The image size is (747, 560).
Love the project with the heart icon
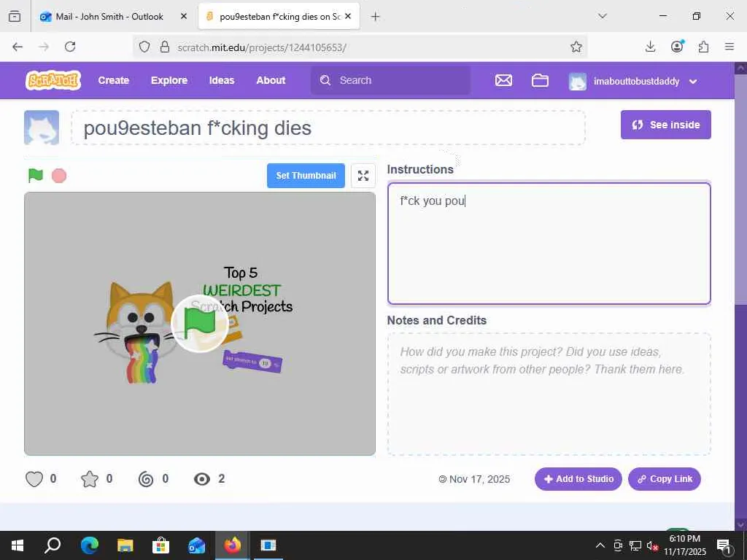click(x=34, y=479)
